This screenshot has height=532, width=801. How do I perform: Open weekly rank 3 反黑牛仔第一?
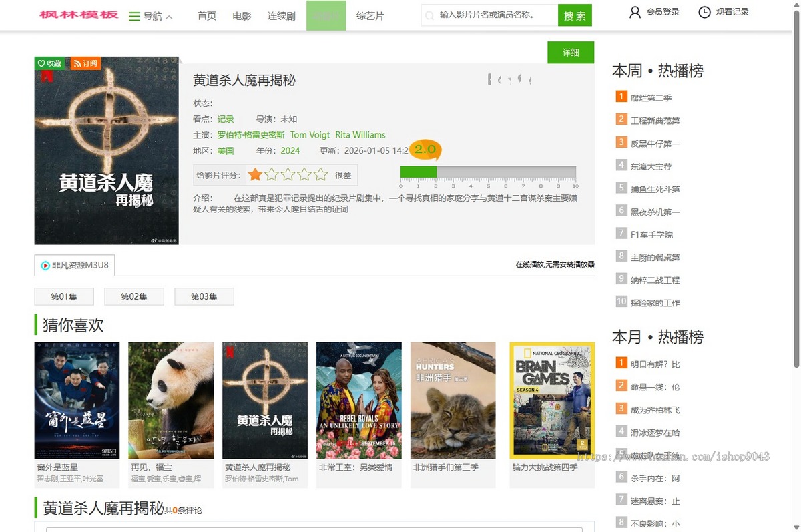click(x=655, y=144)
